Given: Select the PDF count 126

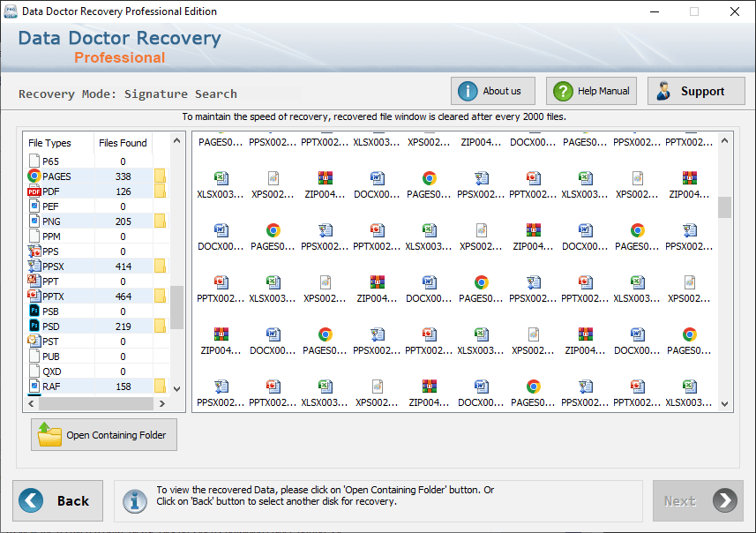Looking at the screenshot, I should (123, 191).
